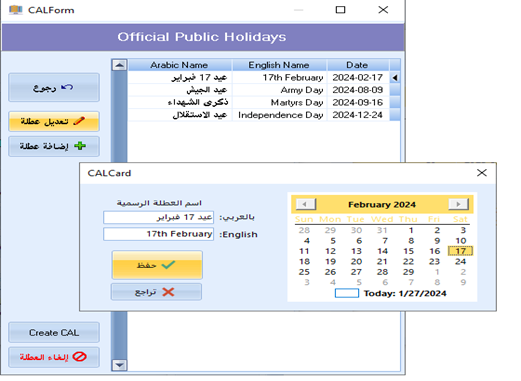Screen dimensions: 521x381
Task: Go to the previous month in calendar
Action: 306,204
